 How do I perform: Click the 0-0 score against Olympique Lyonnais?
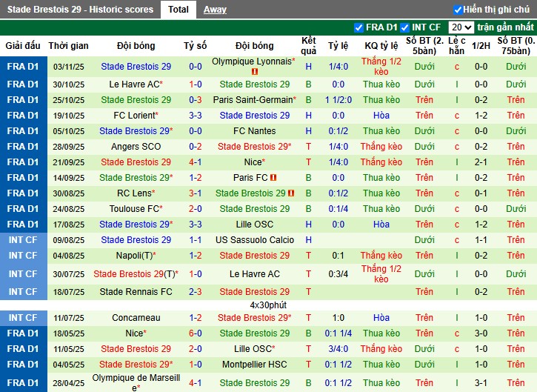click(x=196, y=67)
